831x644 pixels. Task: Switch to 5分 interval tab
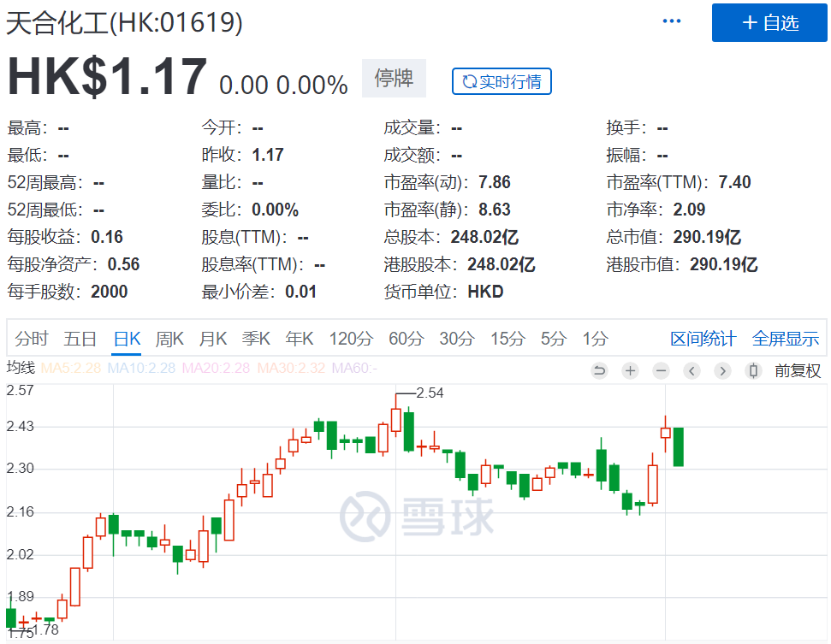coord(554,339)
